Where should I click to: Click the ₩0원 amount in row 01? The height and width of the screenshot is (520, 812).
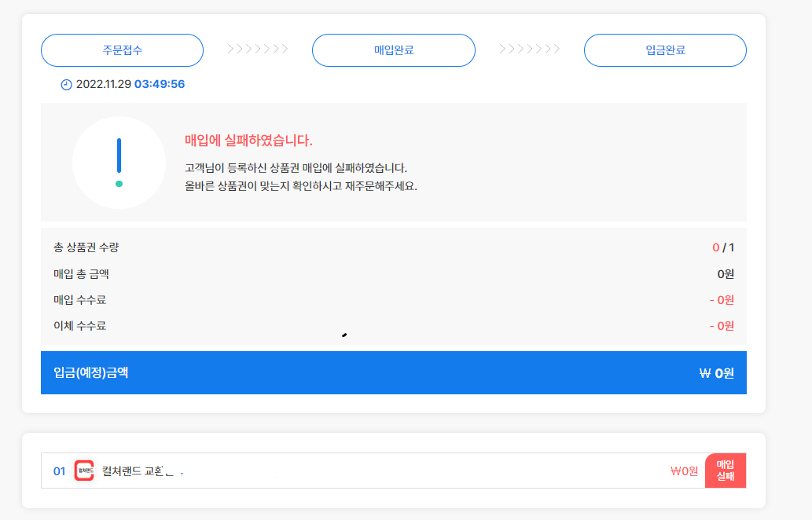point(684,471)
